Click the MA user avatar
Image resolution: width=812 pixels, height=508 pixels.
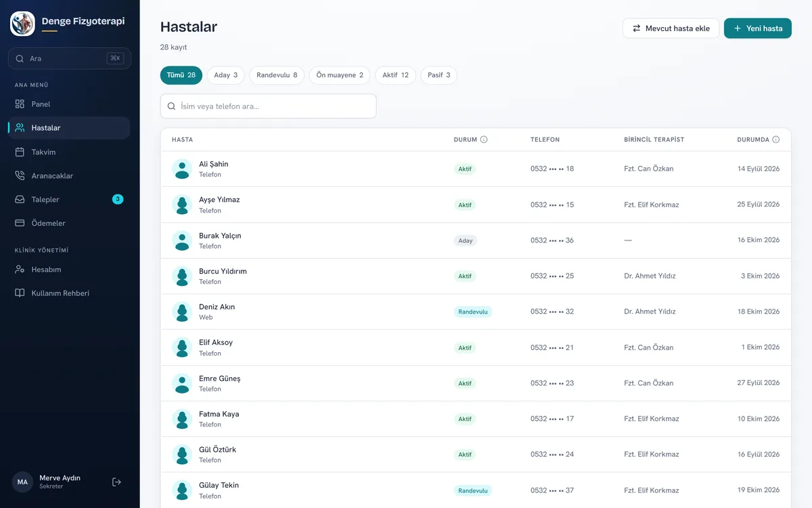[x=23, y=482]
